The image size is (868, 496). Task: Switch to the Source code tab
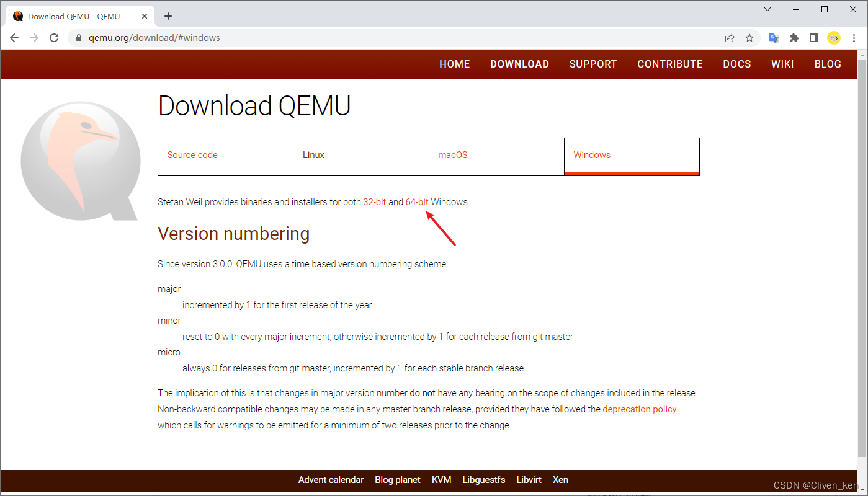(x=225, y=156)
